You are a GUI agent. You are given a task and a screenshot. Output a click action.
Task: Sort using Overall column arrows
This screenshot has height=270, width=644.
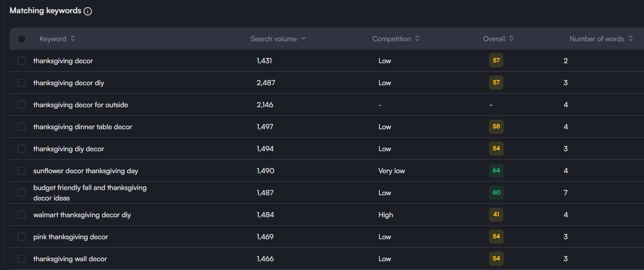(512, 38)
